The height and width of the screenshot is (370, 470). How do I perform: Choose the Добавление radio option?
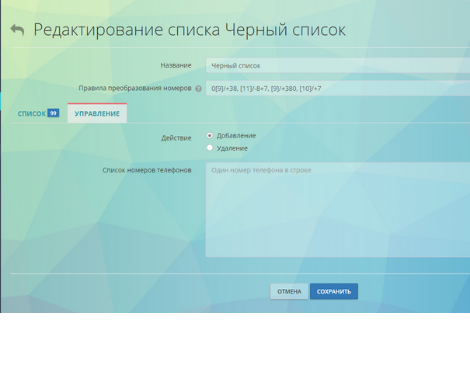click(210, 135)
